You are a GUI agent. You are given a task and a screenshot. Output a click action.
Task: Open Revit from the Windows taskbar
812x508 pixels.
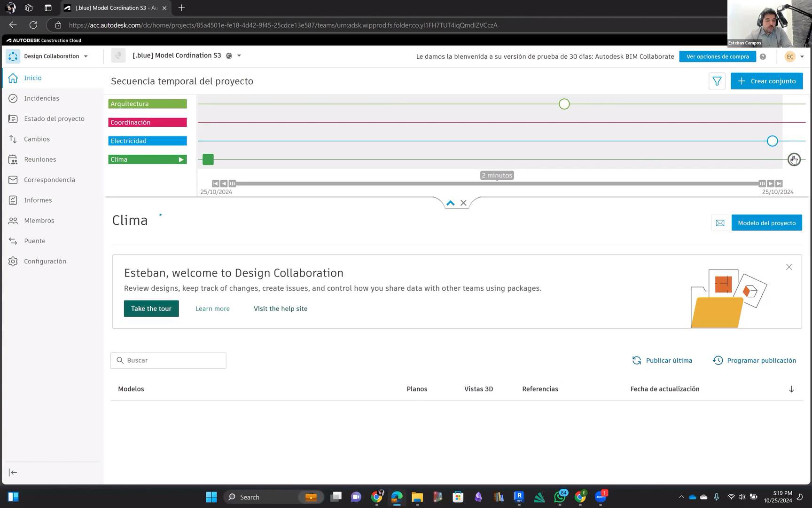click(519, 497)
